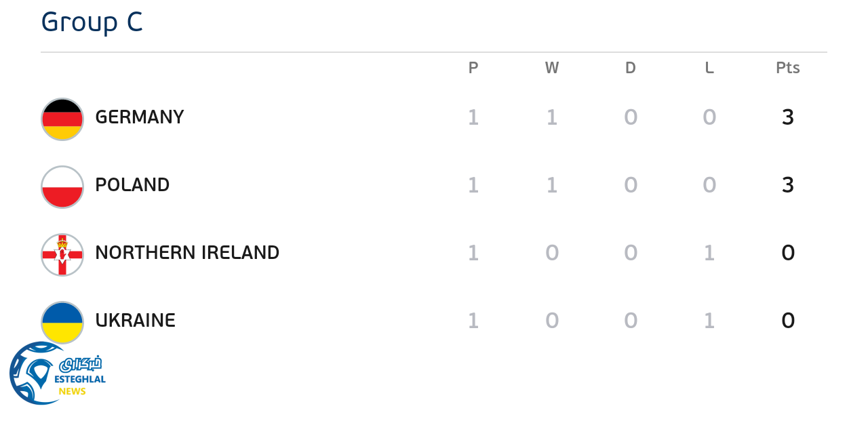868x421 pixels.
Task: Click Ukraine's points value
Action: pos(788,321)
